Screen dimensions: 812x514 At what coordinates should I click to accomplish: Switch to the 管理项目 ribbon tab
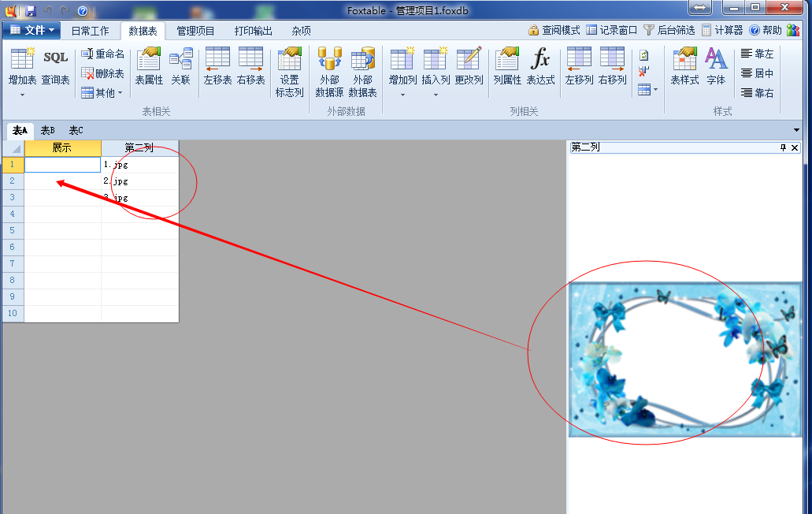click(x=195, y=31)
